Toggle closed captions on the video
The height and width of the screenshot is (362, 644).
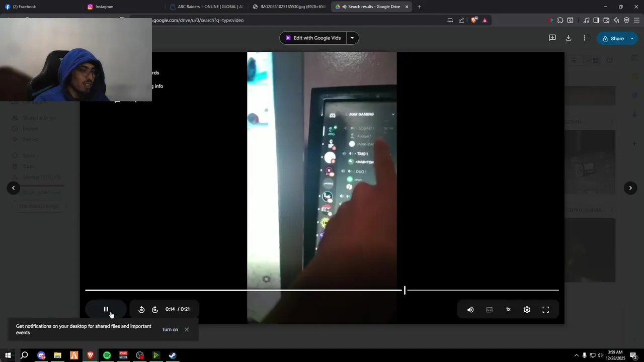[x=489, y=310]
